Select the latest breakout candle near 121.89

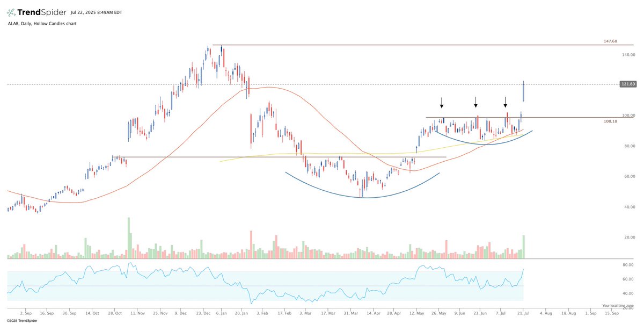click(x=523, y=92)
